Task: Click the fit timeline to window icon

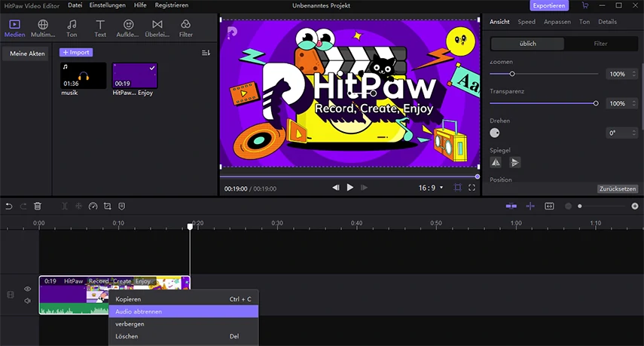Action: pos(549,207)
